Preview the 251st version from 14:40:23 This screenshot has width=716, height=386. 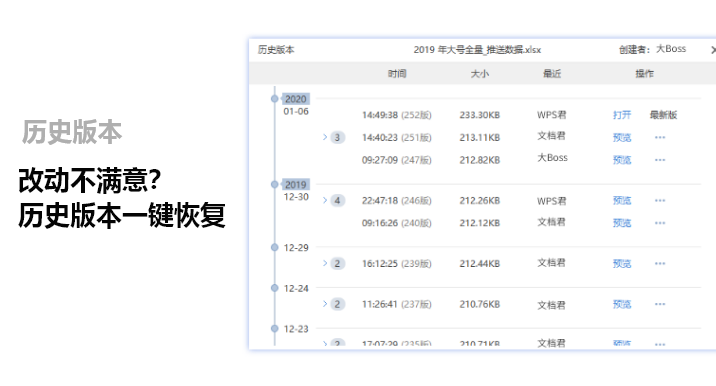tap(621, 137)
